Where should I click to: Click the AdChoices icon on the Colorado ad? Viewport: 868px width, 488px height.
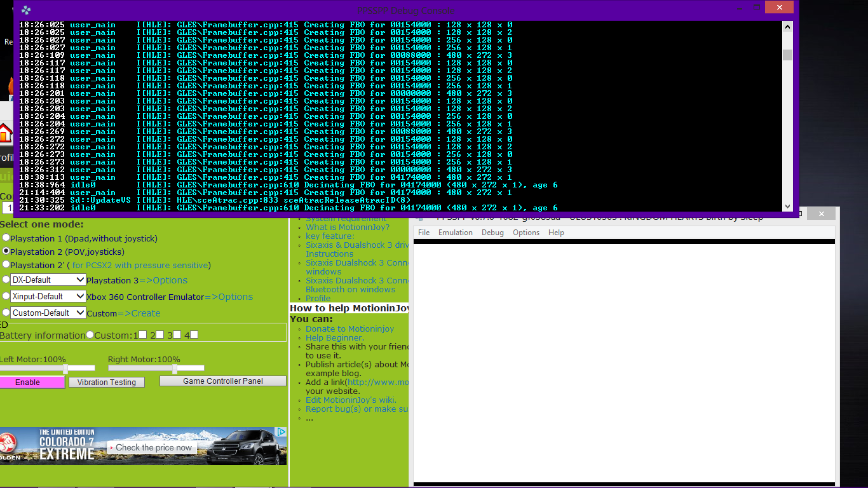(x=281, y=432)
